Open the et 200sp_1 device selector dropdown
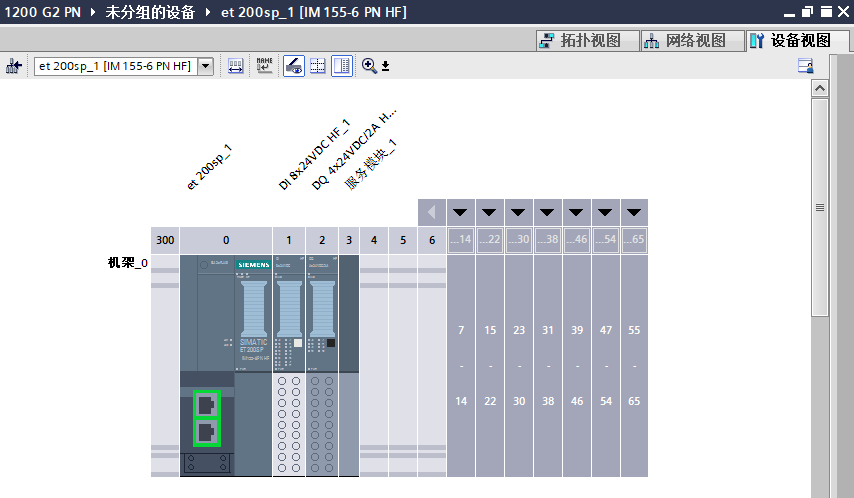The image size is (854, 498). (x=206, y=66)
